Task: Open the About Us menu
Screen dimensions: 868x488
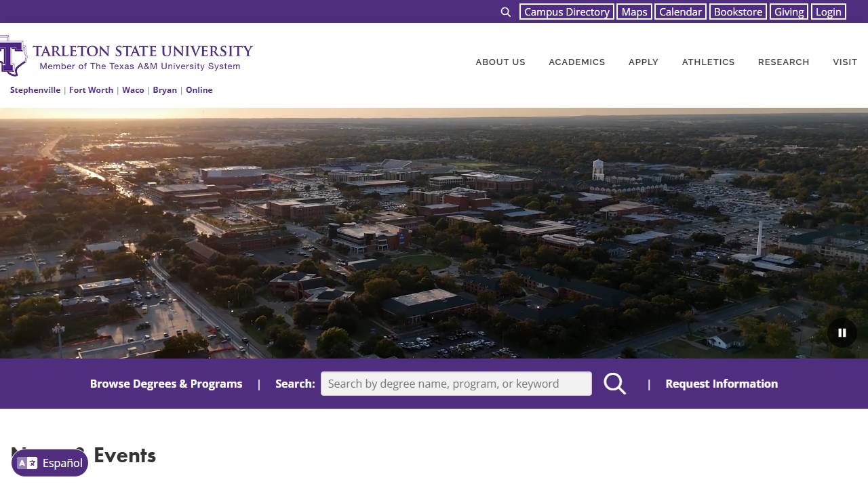Action: click(500, 62)
